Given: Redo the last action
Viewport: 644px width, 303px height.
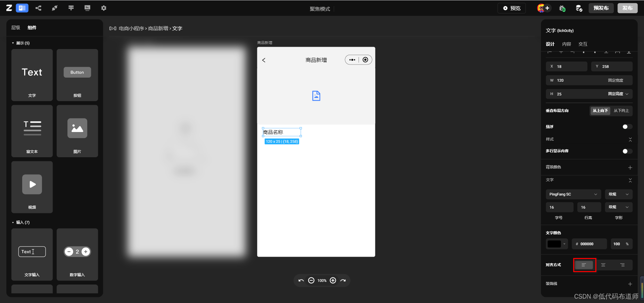Looking at the screenshot, I should pos(343,280).
